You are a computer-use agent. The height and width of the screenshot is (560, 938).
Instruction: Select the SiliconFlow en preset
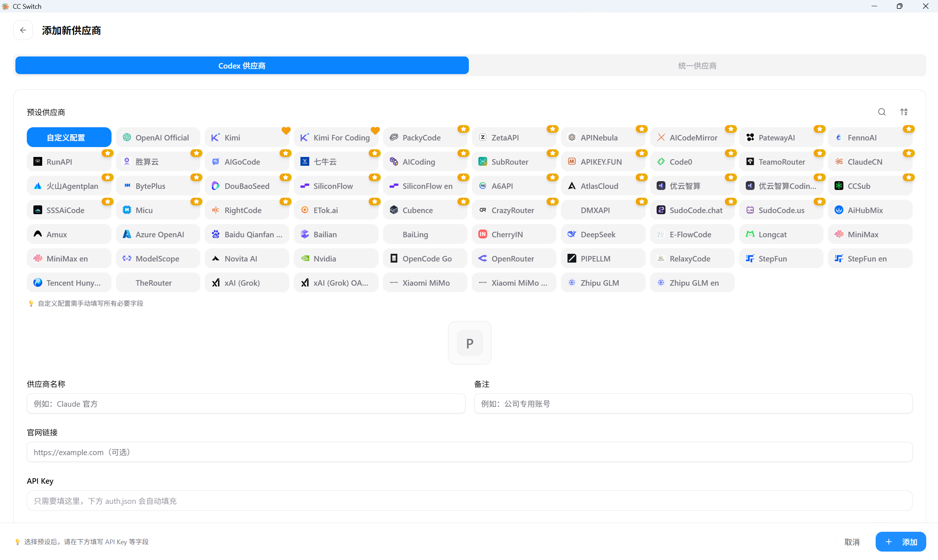(x=425, y=186)
